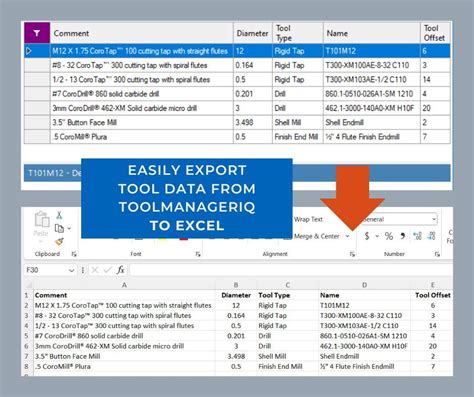
Task: Select Excel column D header
Action: pos(364,285)
